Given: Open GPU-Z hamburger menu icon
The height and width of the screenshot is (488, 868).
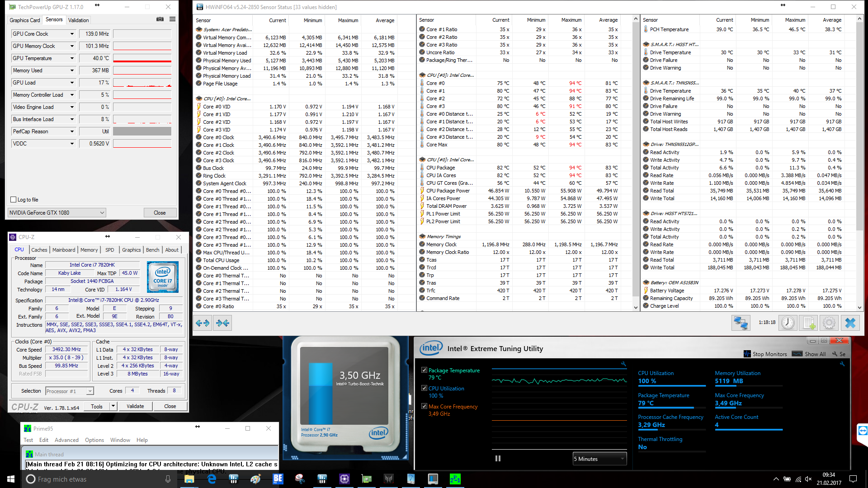Looking at the screenshot, I should tap(172, 19).
